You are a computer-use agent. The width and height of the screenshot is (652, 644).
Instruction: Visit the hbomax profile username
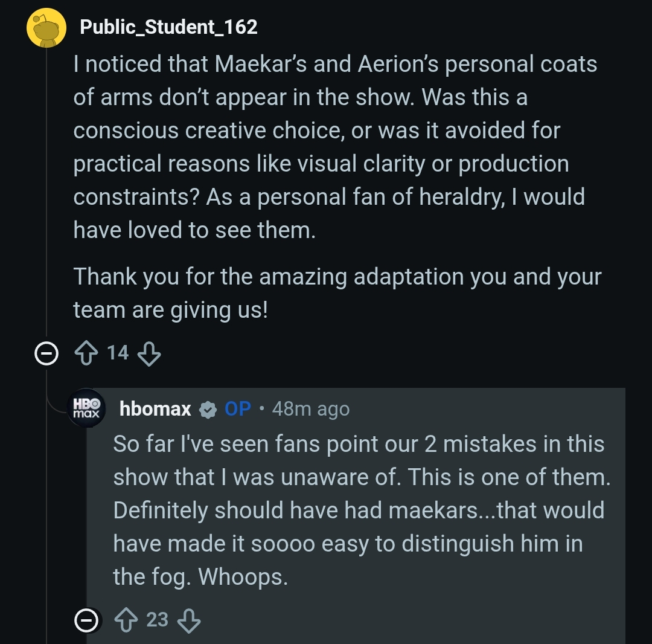155,409
